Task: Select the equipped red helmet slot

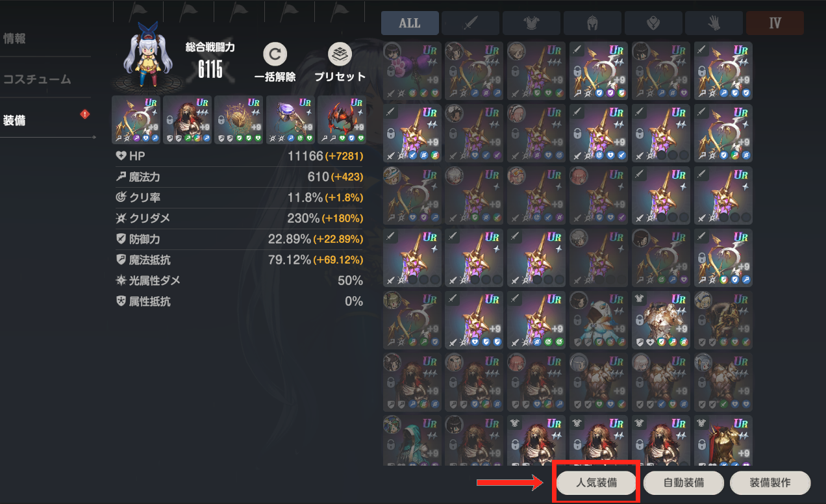Action: [x=342, y=120]
